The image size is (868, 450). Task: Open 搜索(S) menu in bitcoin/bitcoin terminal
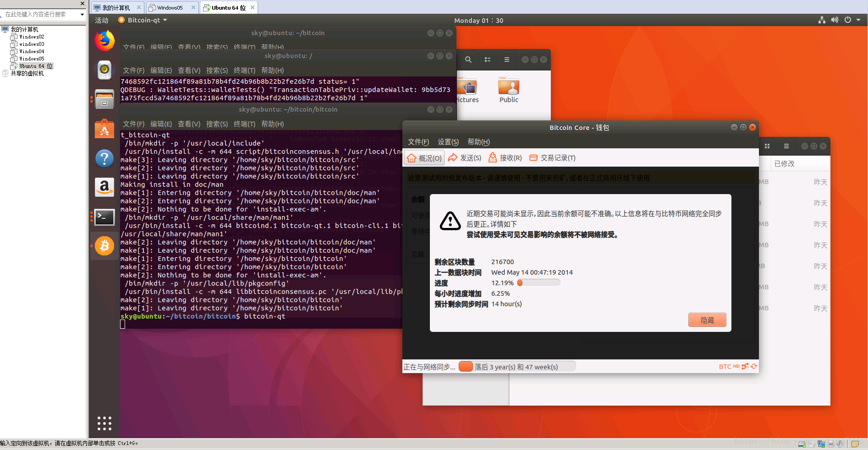217,124
